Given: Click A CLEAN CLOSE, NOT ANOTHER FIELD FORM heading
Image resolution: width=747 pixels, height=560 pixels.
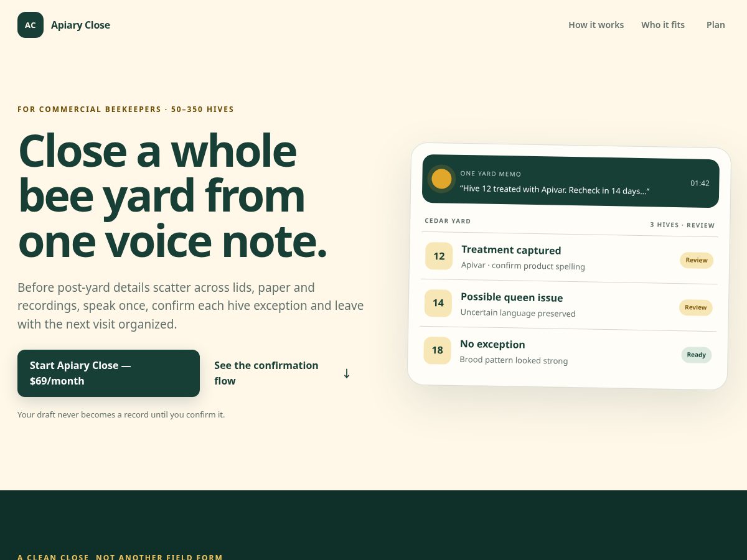Looking at the screenshot, I should [x=120, y=556].
